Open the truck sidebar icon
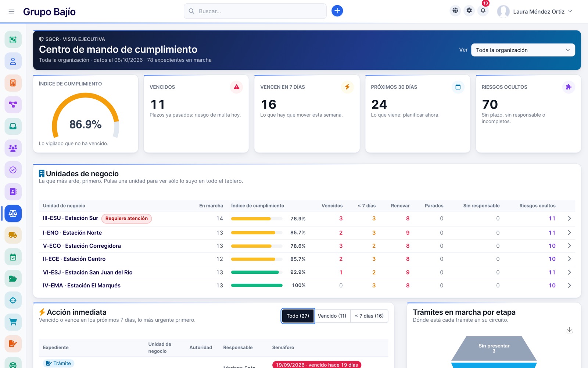This screenshot has height=368, width=588. [13, 235]
